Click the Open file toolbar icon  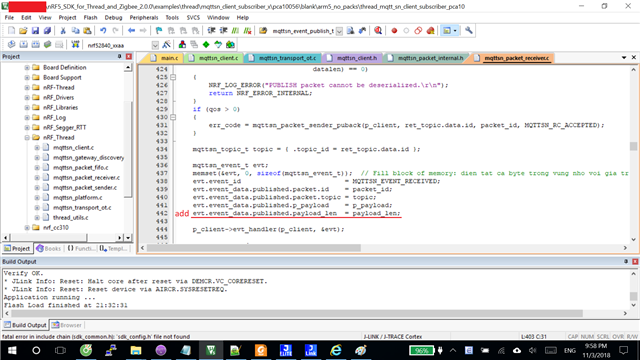(23, 31)
